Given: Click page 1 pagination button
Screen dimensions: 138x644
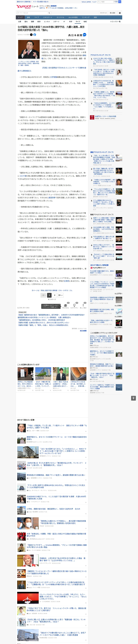Looking at the screenshot, I should tap(49, 295).
